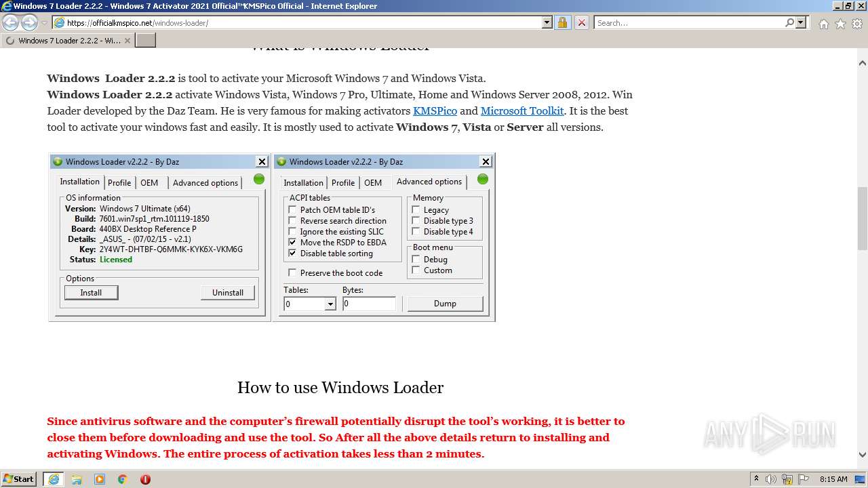This screenshot has width=868, height=488.
Task: Open the Windows Start button
Action: point(18,479)
